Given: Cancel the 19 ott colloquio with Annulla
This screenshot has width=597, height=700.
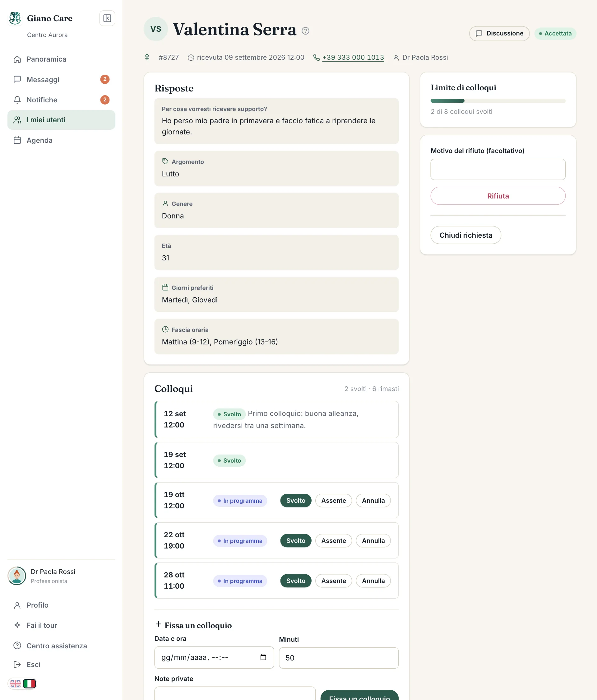Looking at the screenshot, I should tap(373, 501).
